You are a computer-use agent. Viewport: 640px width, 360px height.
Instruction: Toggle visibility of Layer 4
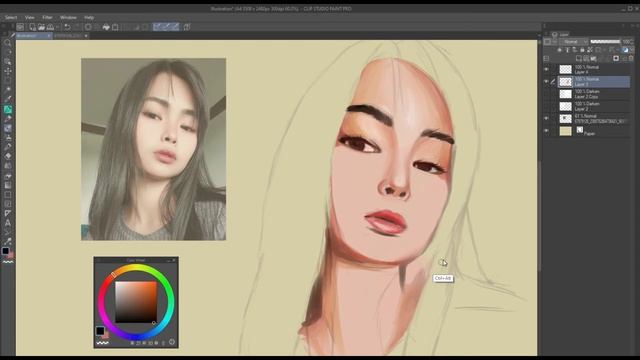[x=546, y=69]
